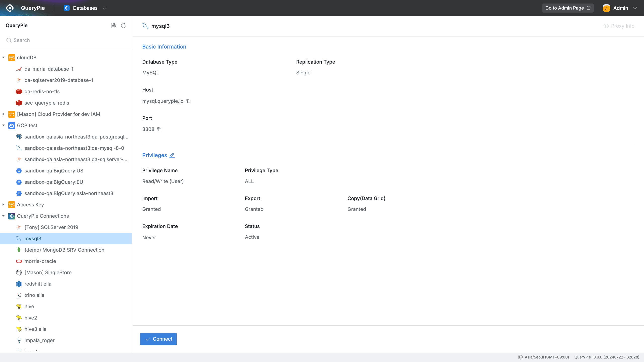Click the copy icon next to port 3308
The image size is (644, 362).
159,129
